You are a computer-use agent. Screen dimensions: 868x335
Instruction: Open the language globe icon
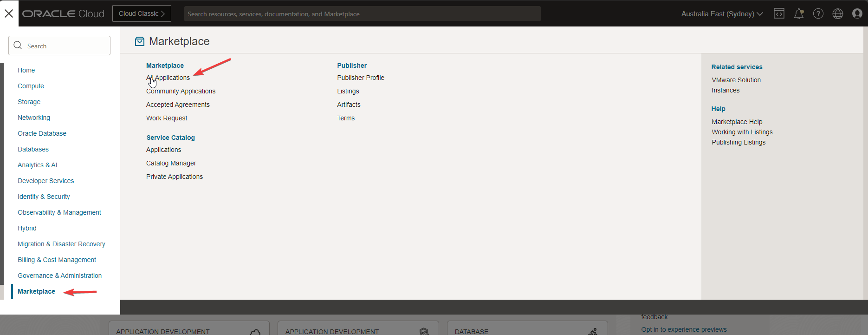[838, 14]
